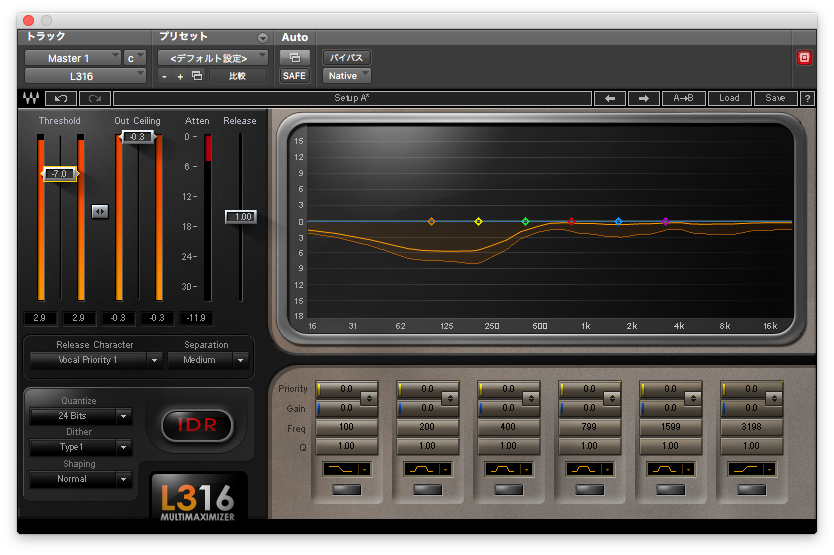
Task: Click the priority/gain link stepper on 3198 band
Action: coord(774,399)
